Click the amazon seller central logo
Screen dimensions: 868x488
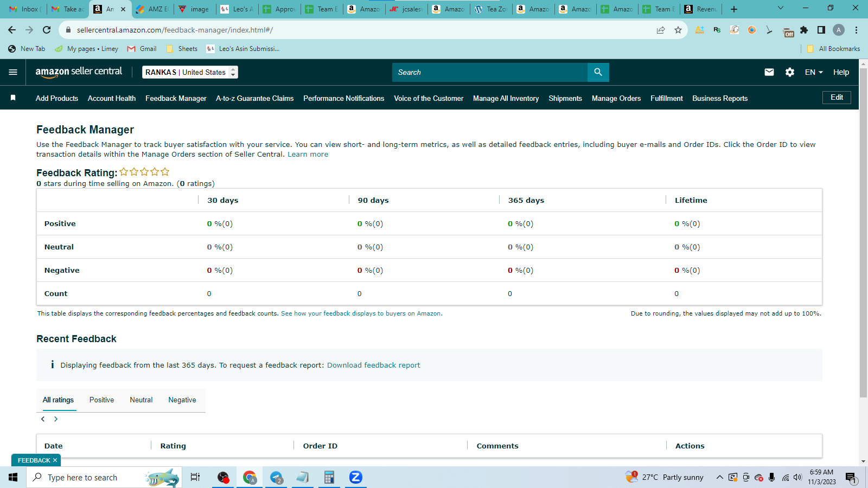79,72
